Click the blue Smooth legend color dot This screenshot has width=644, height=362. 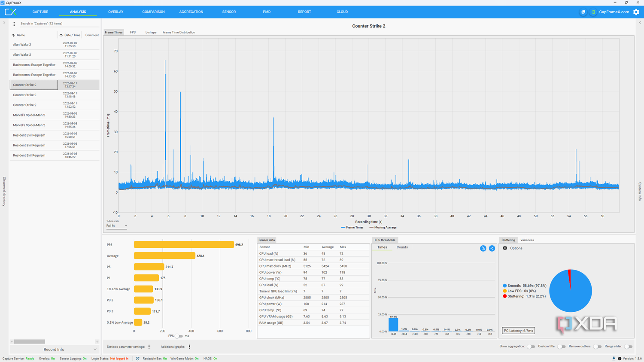coord(505,286)
